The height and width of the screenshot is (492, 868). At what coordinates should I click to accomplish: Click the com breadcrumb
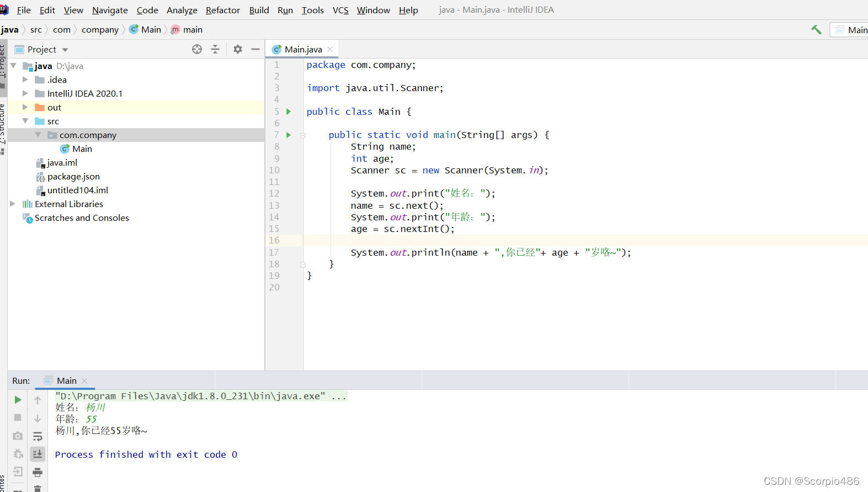[x=62, y=30]
